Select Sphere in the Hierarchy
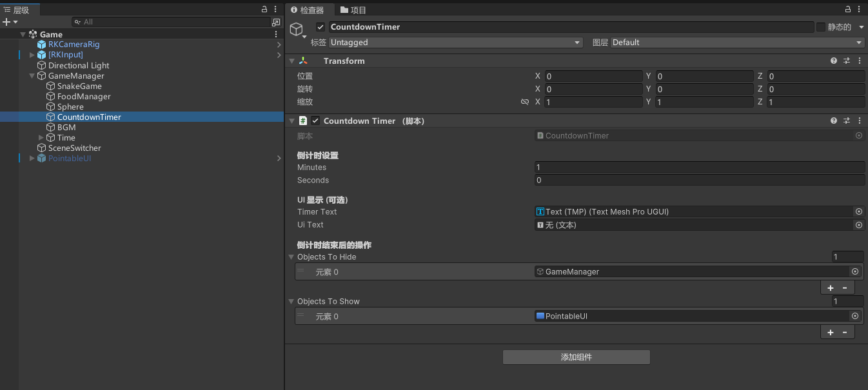Screen dimensions: 868x390 70,106
